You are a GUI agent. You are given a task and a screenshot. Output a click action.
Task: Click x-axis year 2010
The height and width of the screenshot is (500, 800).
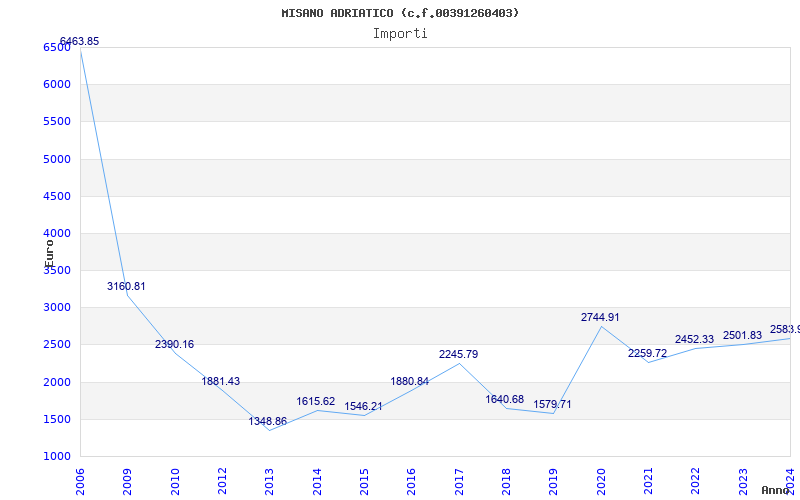pyautogui.click(x=174, y=482)
